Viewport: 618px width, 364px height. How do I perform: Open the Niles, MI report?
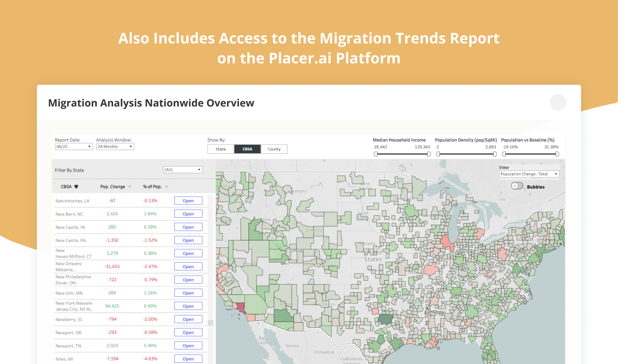pyautogui.click(x=188, y=359)
